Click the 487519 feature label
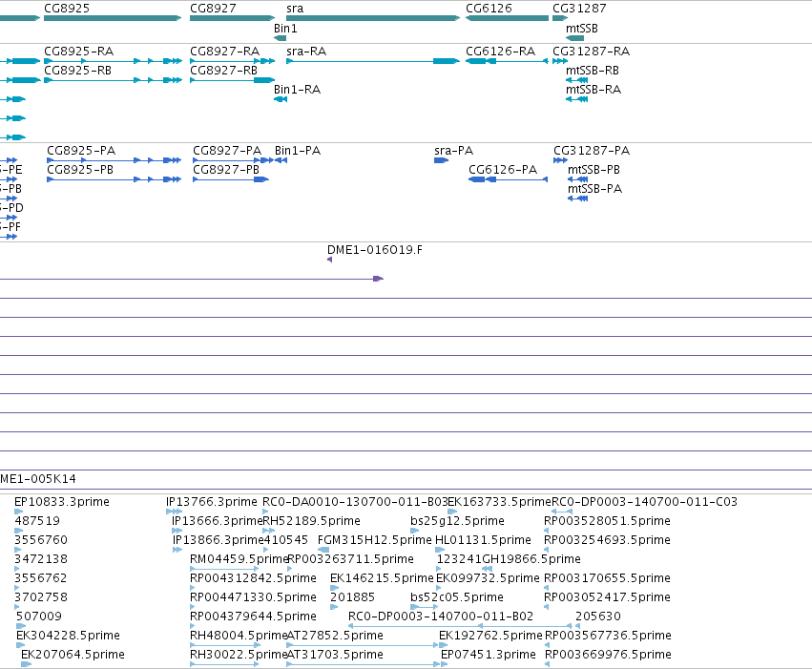 (x=37, y=521)
